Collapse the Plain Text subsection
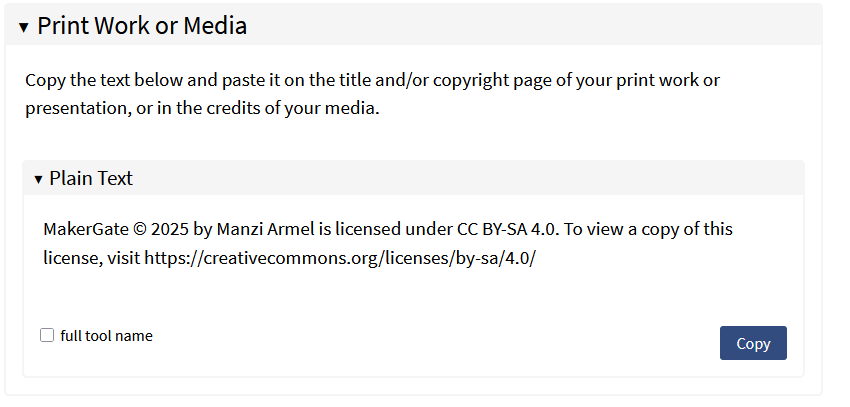 [413, 178]
